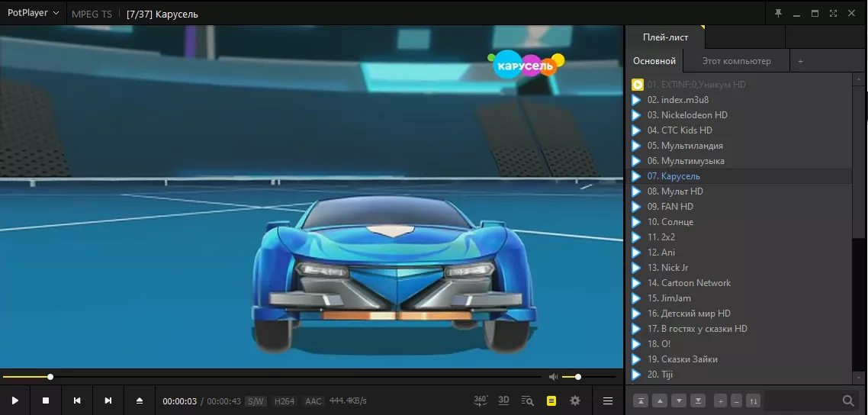Focus the playlist search field

click(x=802, y=401)
